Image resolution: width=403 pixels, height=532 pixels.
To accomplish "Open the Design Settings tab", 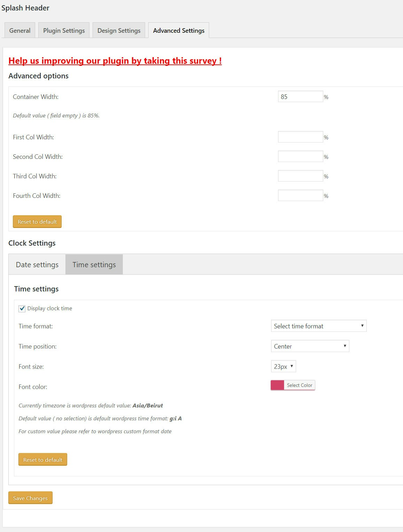I will (x=119, y=30).
